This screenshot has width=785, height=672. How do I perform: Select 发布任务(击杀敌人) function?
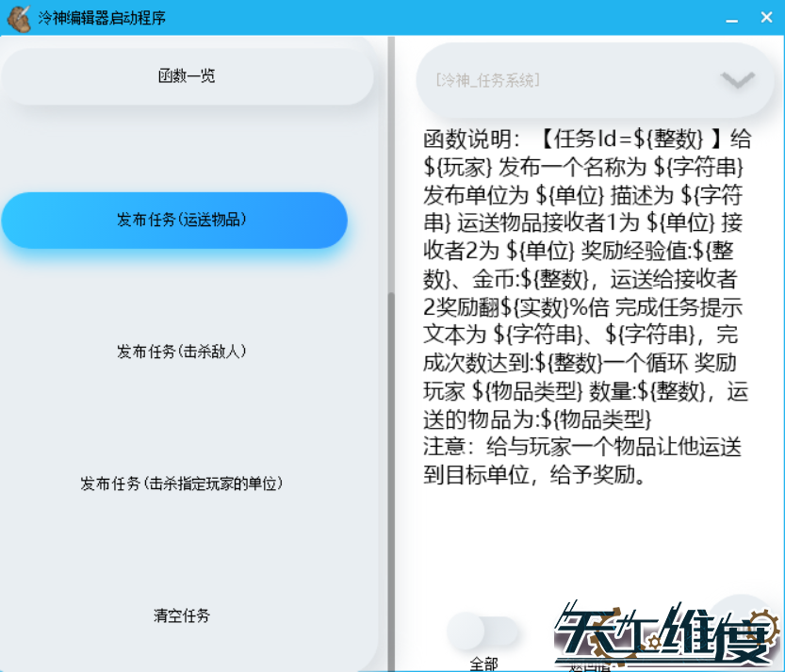181,352
